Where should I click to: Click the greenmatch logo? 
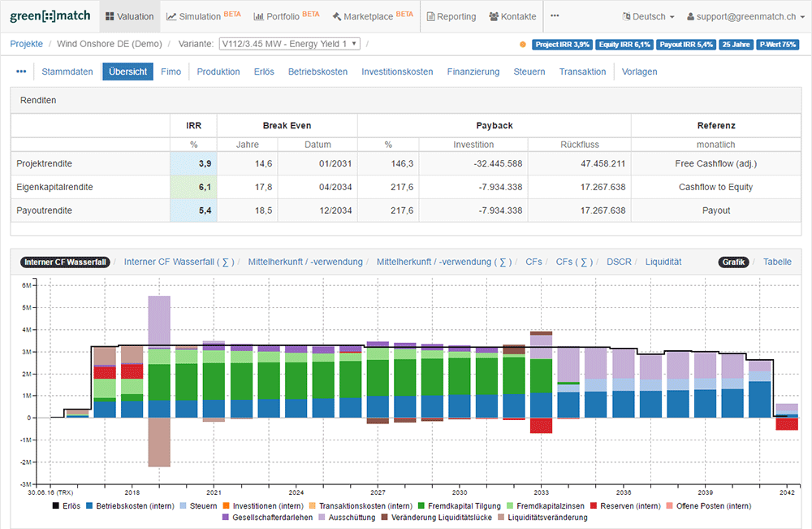click(50, 16)
